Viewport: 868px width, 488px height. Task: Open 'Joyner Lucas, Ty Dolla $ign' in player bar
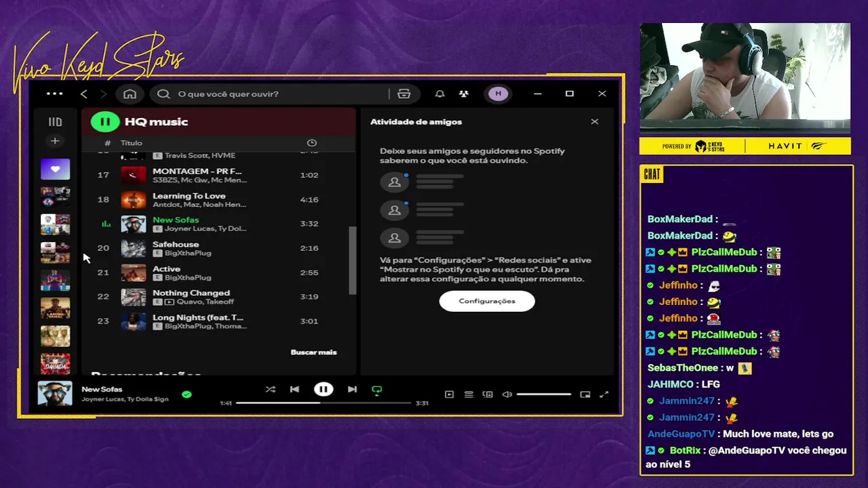point(125,399)
